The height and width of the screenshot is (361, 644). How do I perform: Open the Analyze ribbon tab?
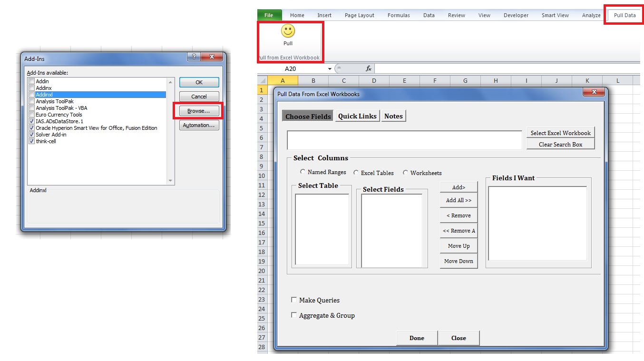coord(591,15)
